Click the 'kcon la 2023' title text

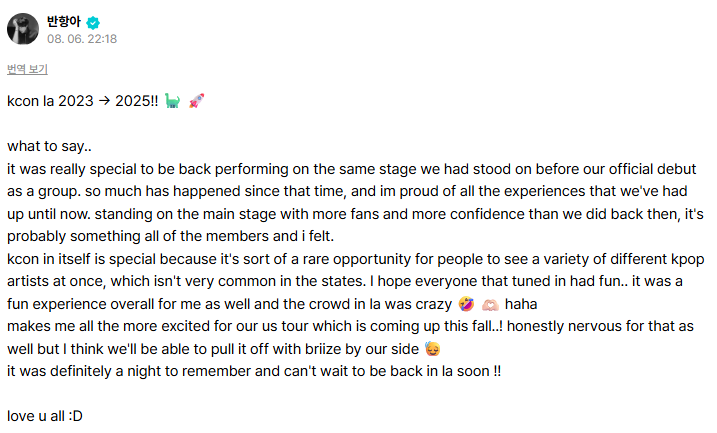(48, 101)
